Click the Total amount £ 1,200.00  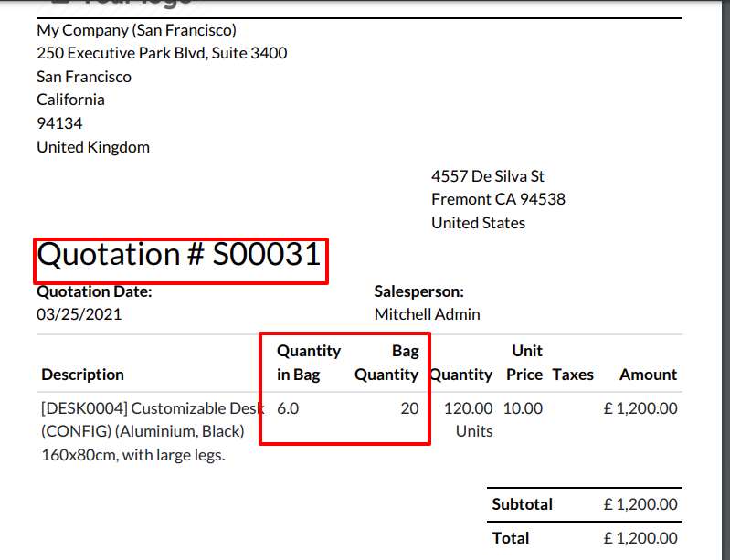[640, 538]
